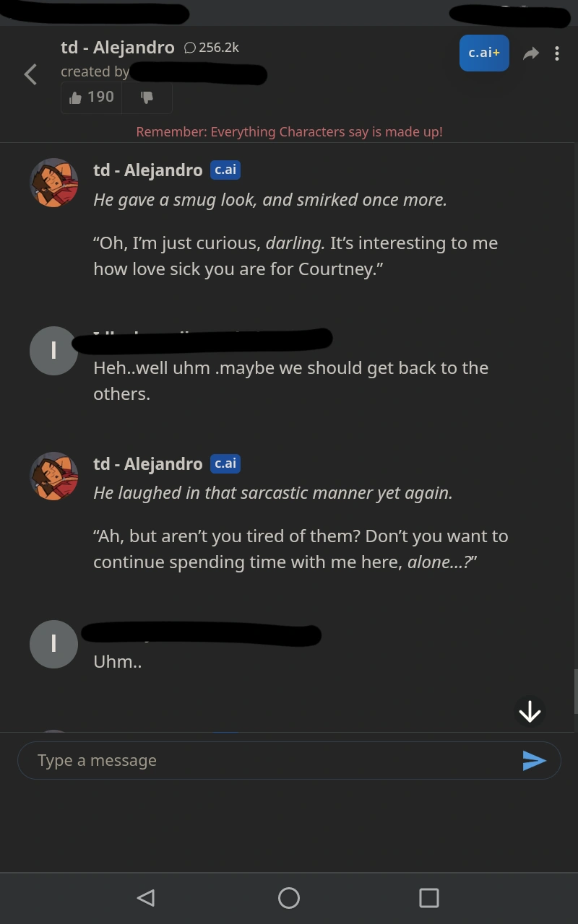Open the c.ai+ subscription button
This screenshot has height=924, width=578.
click(x=484, y=53)
